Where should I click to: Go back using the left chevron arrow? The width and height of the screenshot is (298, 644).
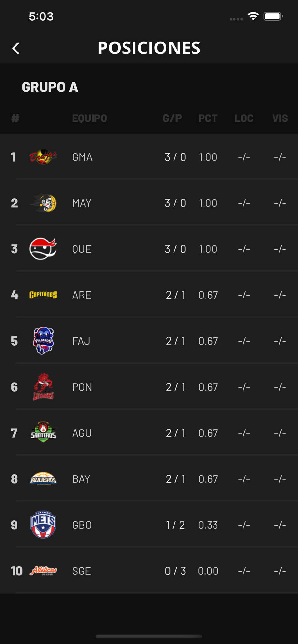15,48
